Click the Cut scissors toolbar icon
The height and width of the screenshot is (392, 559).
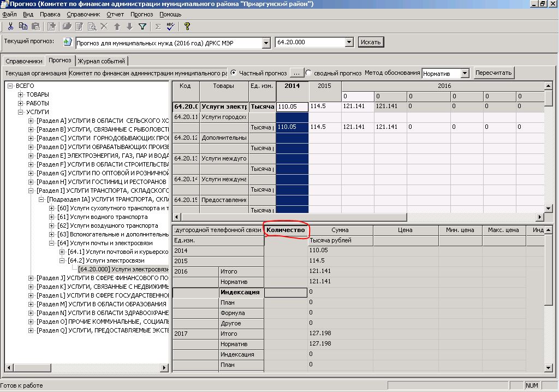pos(10,26)
